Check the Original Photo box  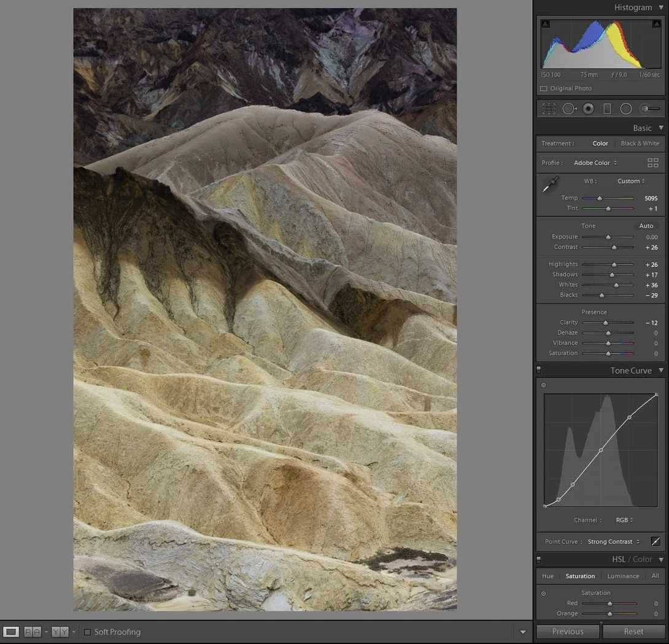click(x=544, y=89)
